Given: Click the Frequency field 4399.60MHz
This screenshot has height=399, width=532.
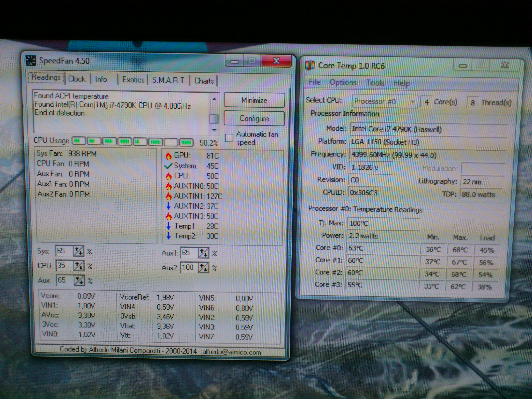Looking at the screenshot, I should tap(428, 155).
